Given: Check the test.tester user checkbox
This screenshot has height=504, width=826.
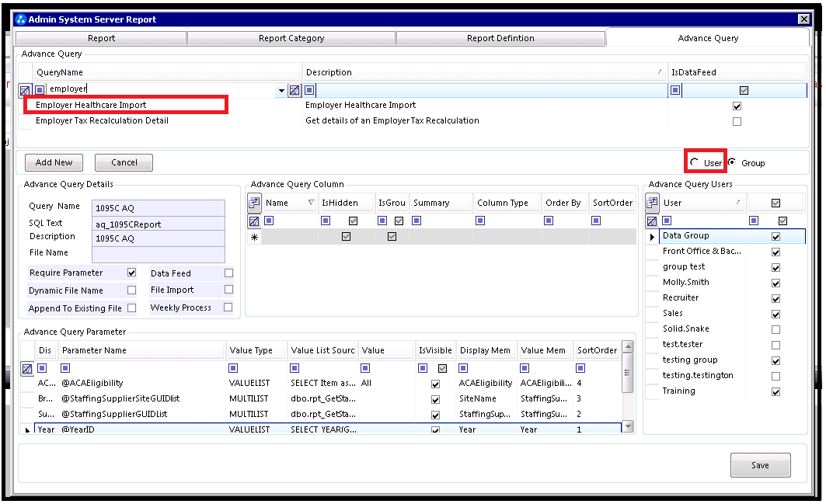Looking at the screenshot, I should click(775, 345).
